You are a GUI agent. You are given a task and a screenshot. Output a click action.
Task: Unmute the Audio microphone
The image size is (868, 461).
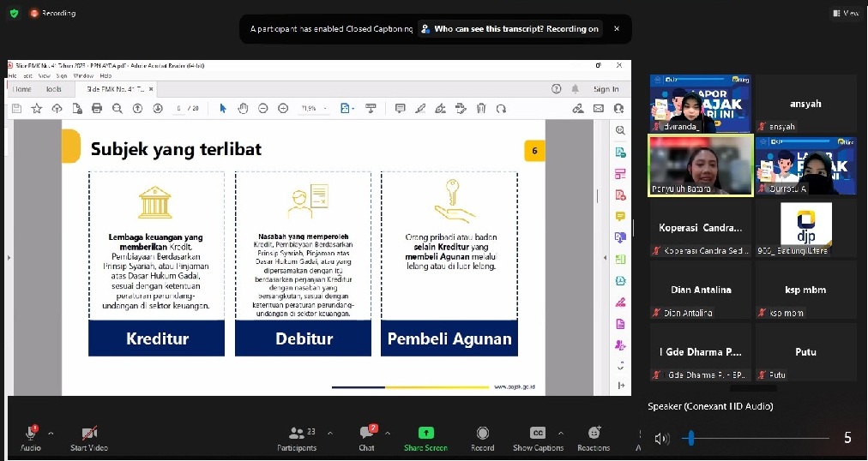[x=31, y=437]
